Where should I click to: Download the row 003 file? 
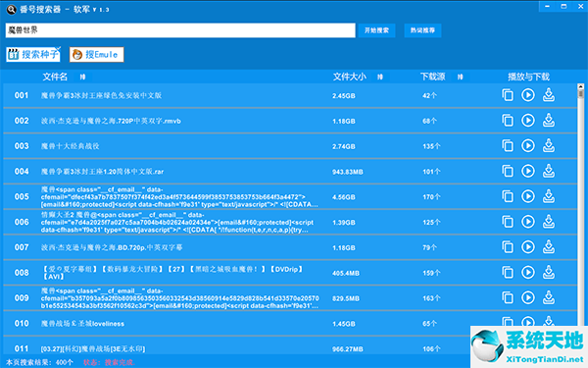point(549,145)
